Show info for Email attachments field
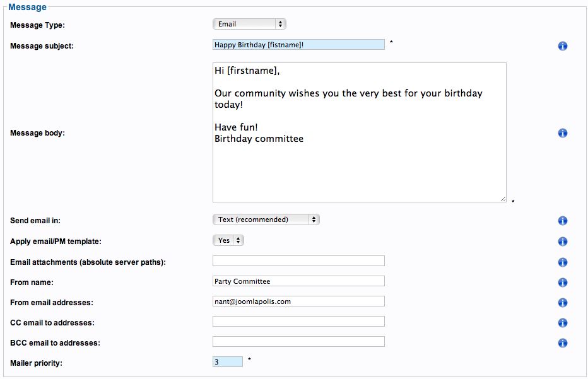The image size is (588, 379). 563,262
